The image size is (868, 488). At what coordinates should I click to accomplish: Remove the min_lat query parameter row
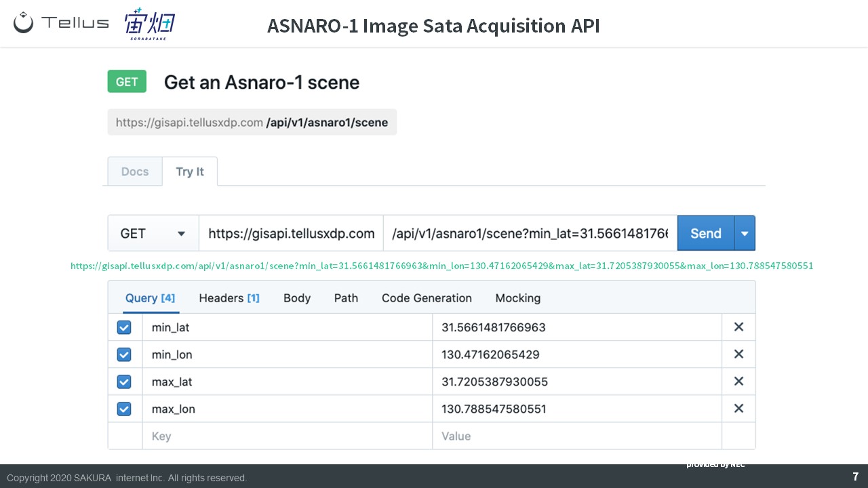[x=738, y=327]
